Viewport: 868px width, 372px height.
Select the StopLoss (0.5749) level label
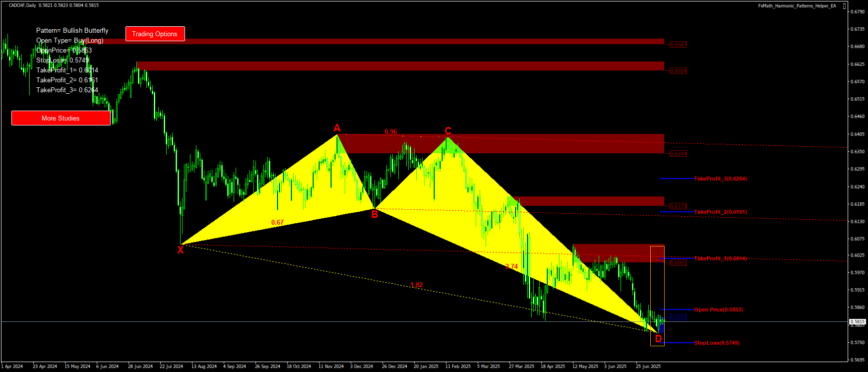[716, 343]
